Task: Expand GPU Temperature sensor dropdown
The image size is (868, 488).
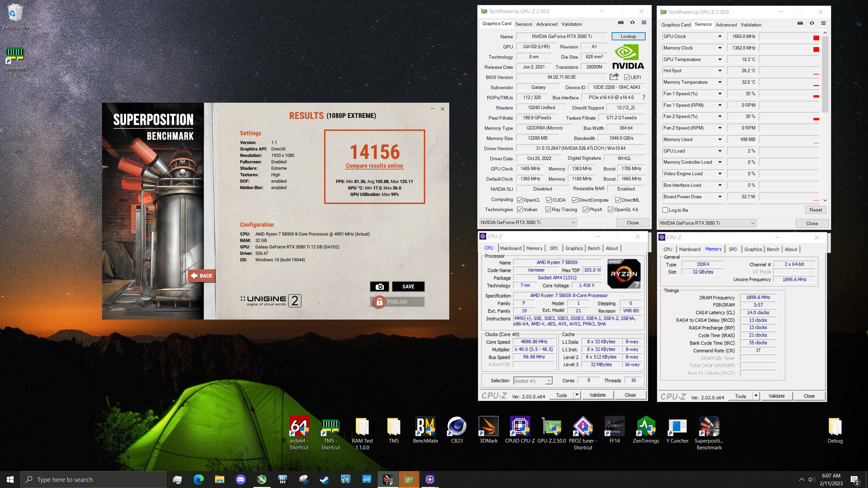Action: (x=719, y=59)
